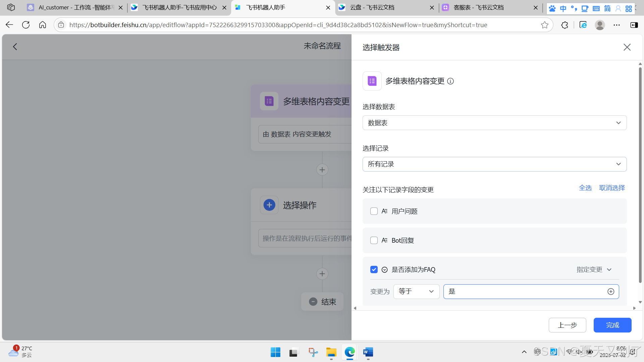Expand the 所有记录 record dropdown

(x=494, y=164)
